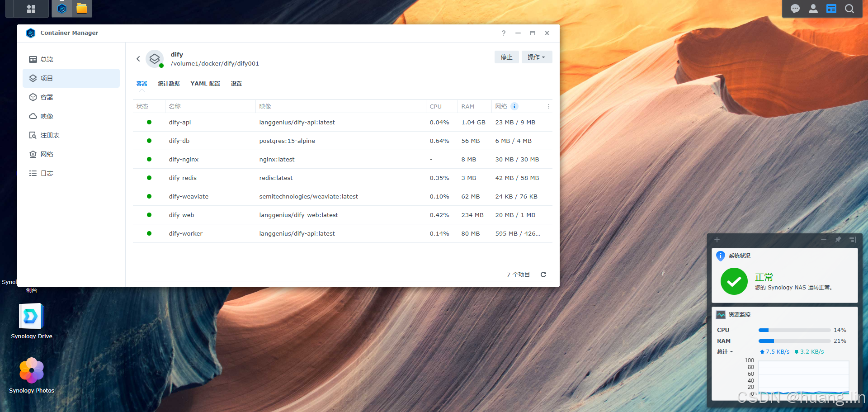868x412 pixels.
Task: Switch to the 统计数据 statistics tab
Action: pos(169,84)
